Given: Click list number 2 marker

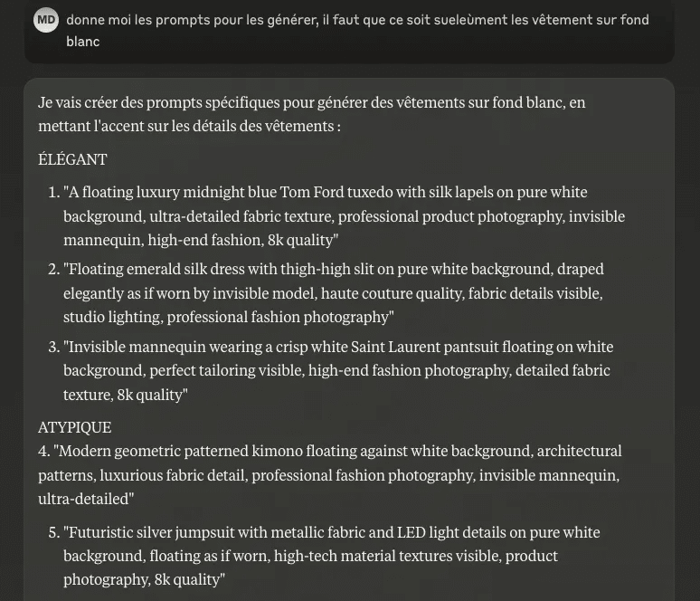Looking at the screenshot, I should click(x=54, y=270).
